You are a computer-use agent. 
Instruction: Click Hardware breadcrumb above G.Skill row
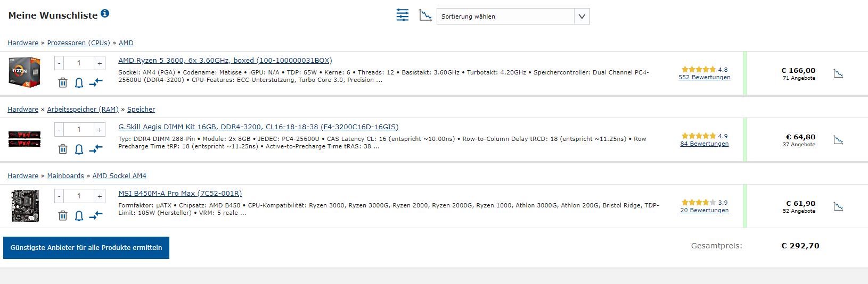click(x=23, y=110)
